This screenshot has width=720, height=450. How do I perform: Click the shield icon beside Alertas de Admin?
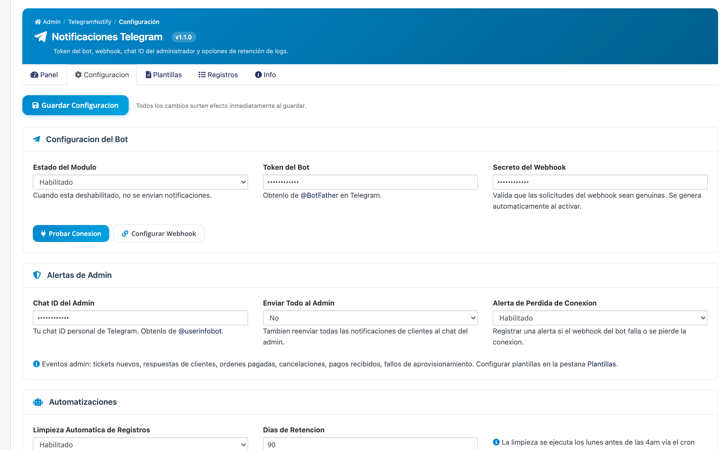[x=37, y=275]
